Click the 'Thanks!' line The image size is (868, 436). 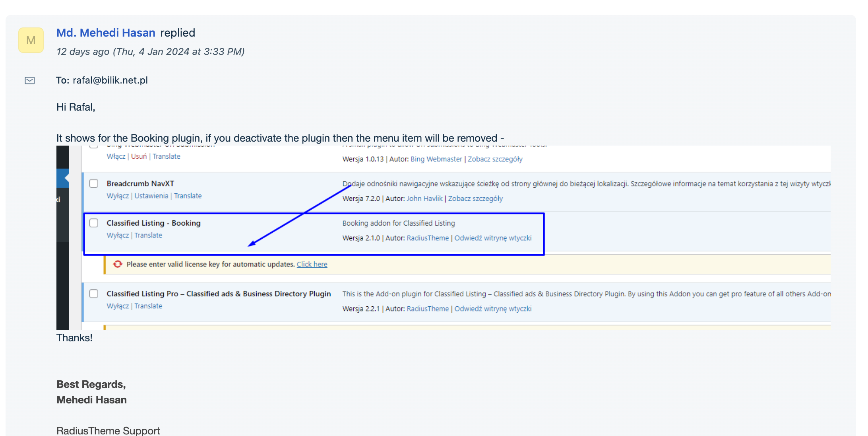74,338
